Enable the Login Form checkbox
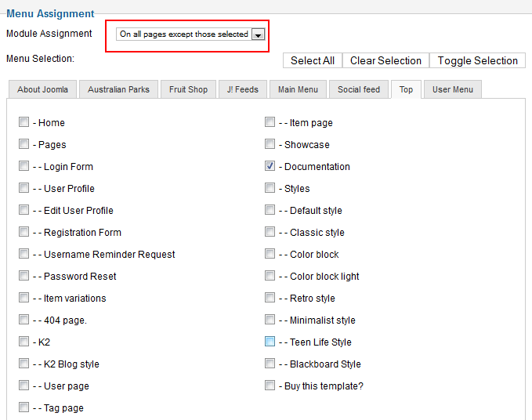The height and width of the screenshot is (420, 532). [x=24, y=166]
